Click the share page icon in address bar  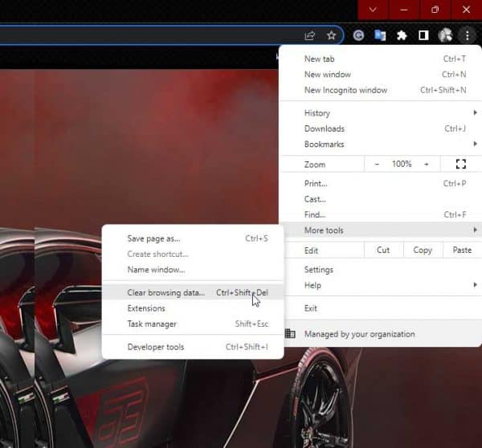pos(310,35)
